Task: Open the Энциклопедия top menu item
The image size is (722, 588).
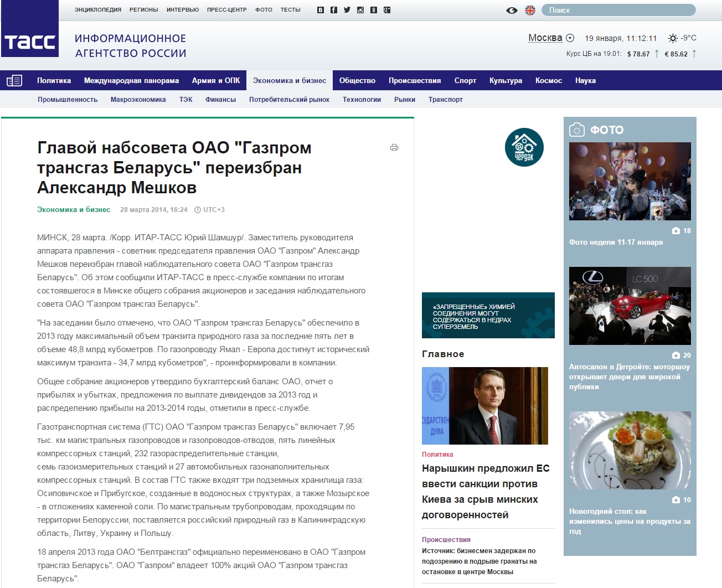Action: coord(98,10)
